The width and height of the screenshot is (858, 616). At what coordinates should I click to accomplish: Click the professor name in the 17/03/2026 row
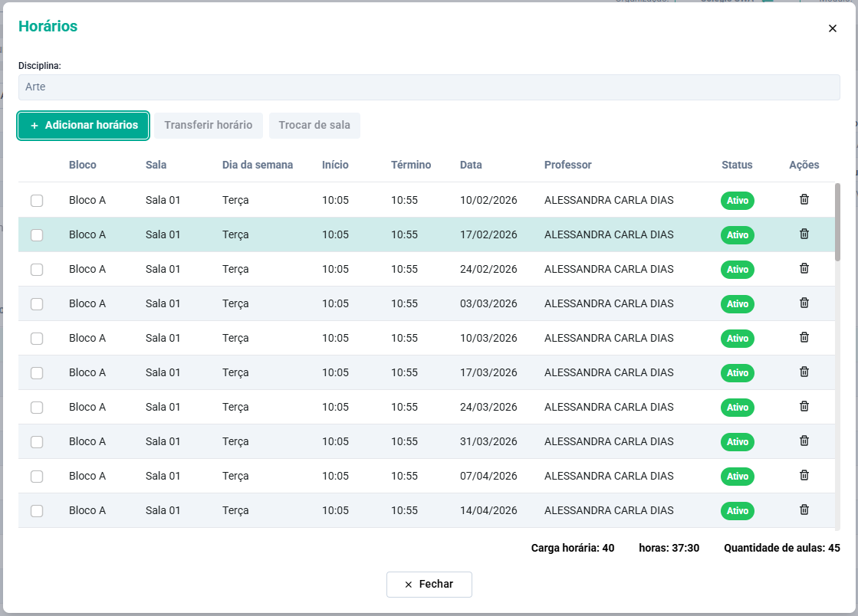[609, 372]
